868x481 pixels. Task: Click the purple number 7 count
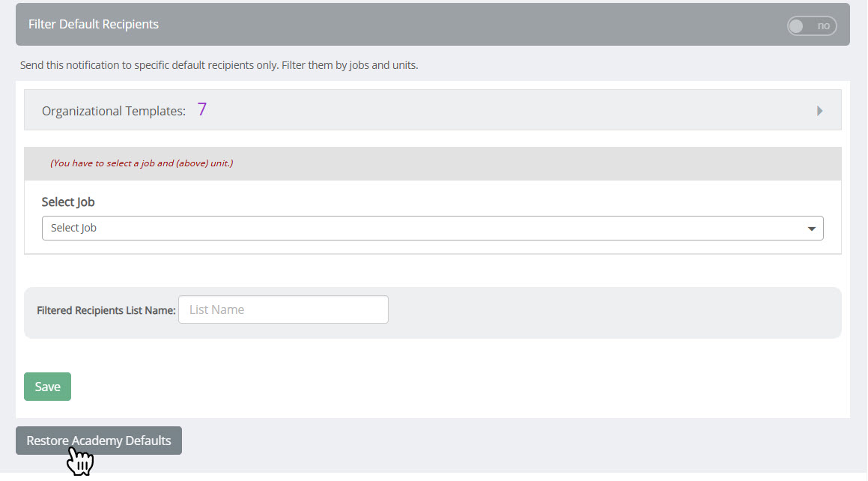click(x=202, y=109)
